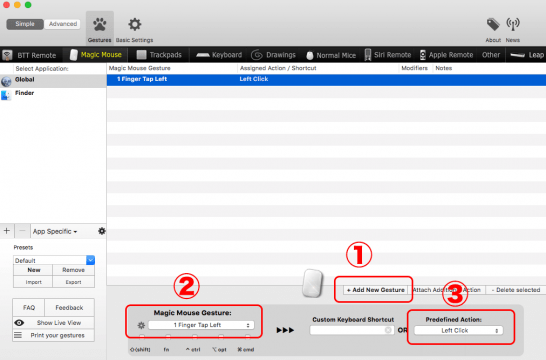Open the Default presets dropdown
This screenshot has height=360, width=546.
click(x=54, y=260)
